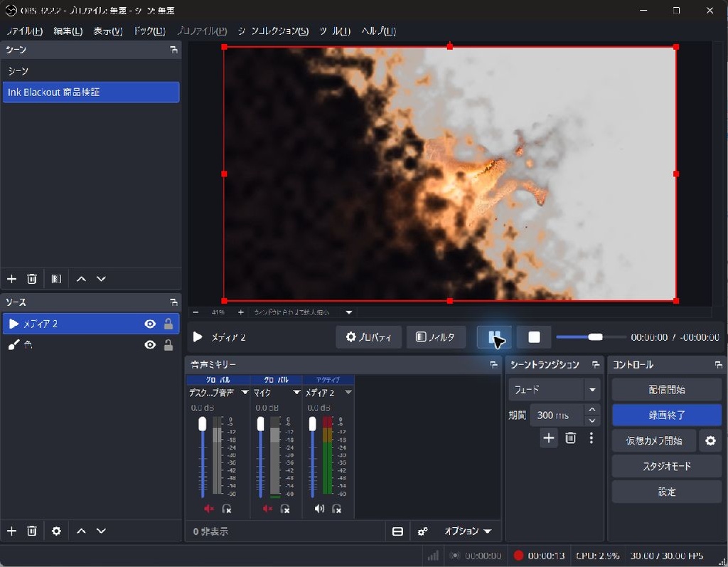The image size is (728, 567).
Task: Move scene up arrow in Scenes toolbar
Action: tap(81, 279)
